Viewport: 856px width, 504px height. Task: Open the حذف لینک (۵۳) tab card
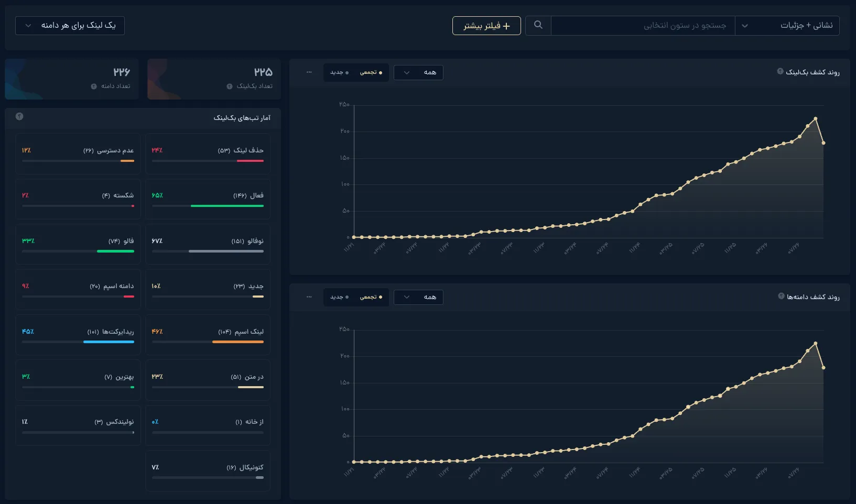208,154
